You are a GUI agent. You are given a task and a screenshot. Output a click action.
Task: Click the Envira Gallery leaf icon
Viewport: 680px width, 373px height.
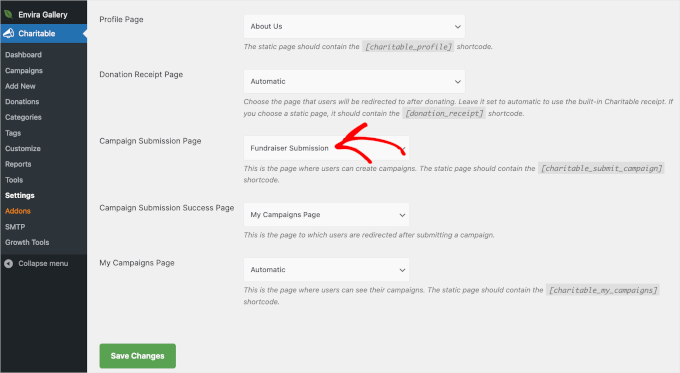[x=9, y=14]
